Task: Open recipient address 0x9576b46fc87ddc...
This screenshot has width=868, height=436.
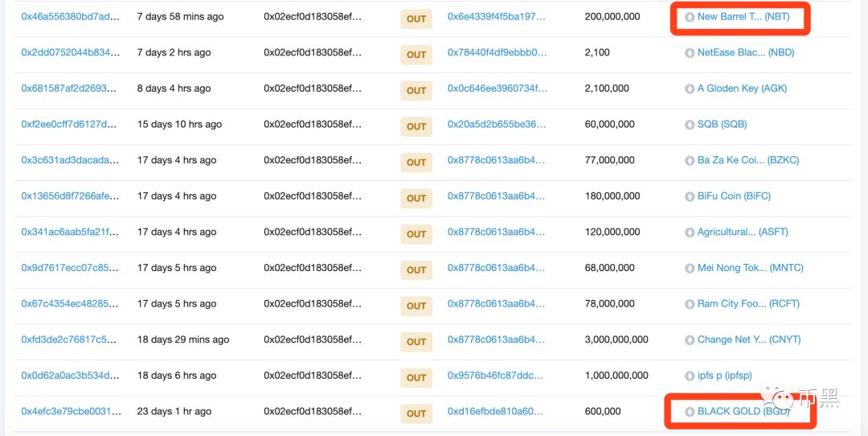Action: [x=495, y=376]
